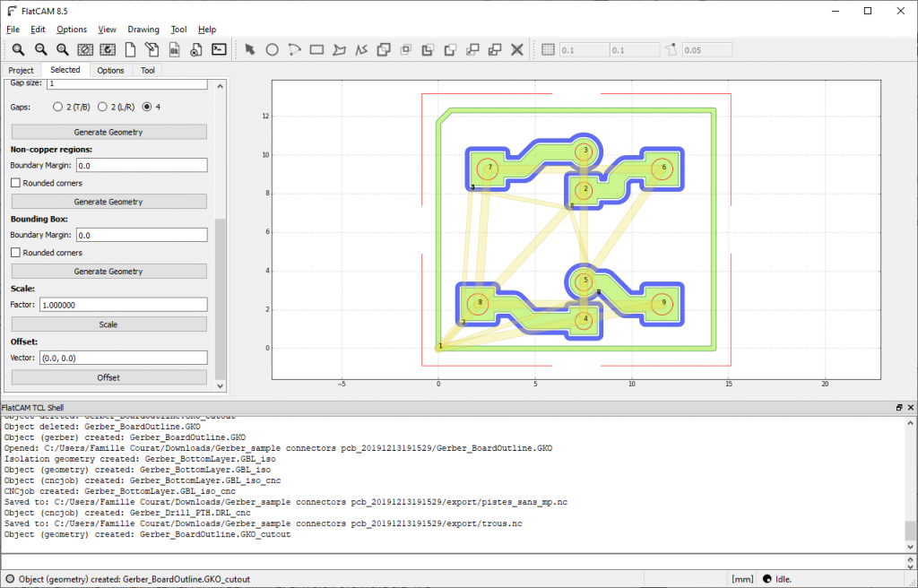Click the grid Y distance field

pyautogui.click(x=635, y=50)
